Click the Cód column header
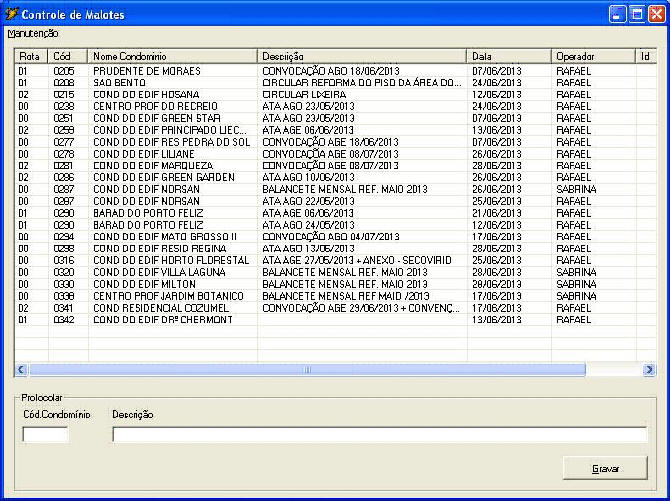Image resolution: width=670 pixels, height=501 pixels. tap(68, 57)
